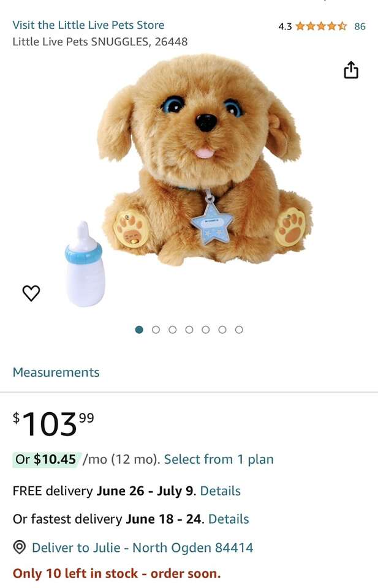Tap the delivery location pin icon
378x588 pixels.
[x=20, y=547]
